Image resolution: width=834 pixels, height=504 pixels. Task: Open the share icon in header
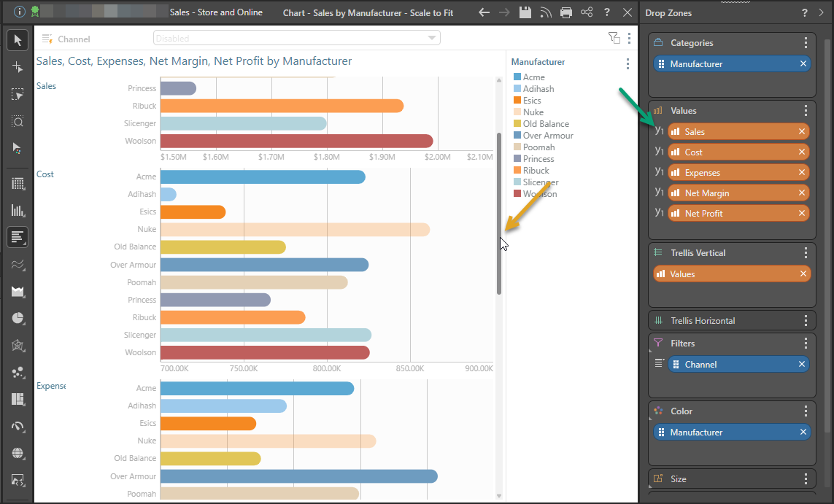point(587,12)
